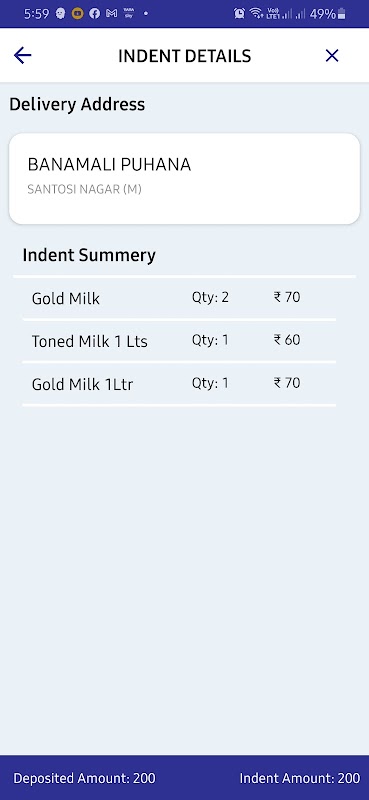The height and width of the screenshot is (800, 369).
Task: Tap the alarm icon in status bar
Action: [x=239, y=14]
